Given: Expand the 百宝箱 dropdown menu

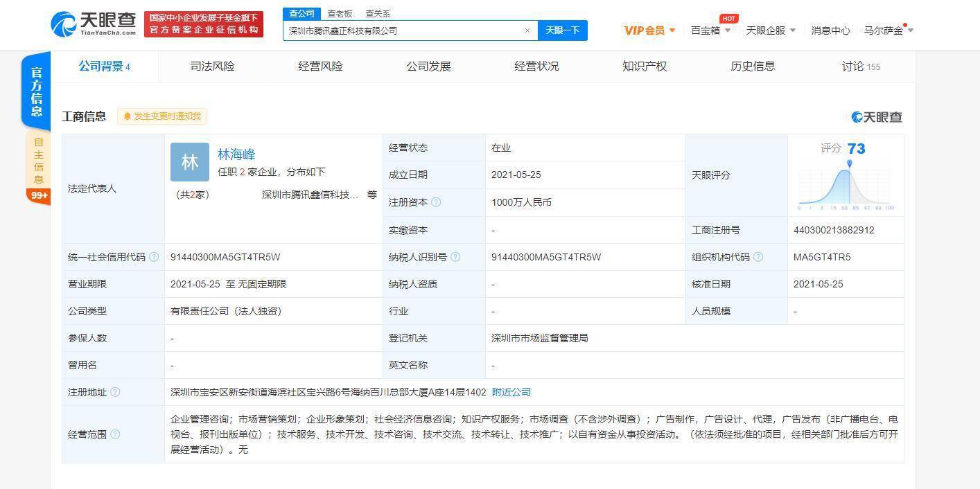Looking at the screenshot, I should 711,30.
